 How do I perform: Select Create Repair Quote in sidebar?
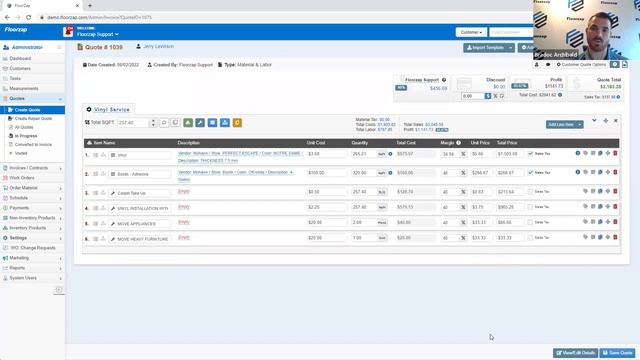click(33, 118)
